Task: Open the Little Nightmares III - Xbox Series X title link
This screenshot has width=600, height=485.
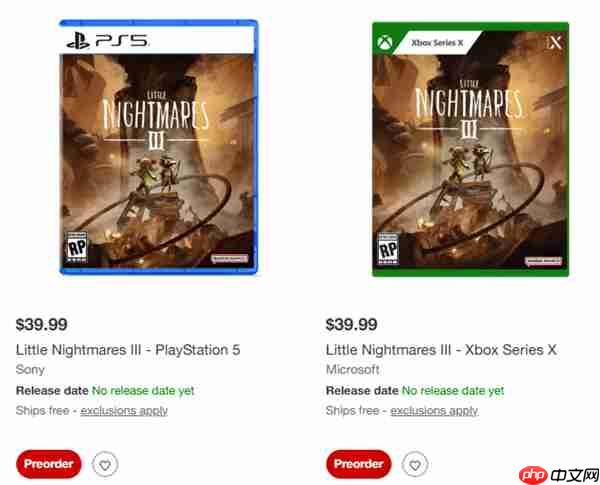Action: (441, 350)
